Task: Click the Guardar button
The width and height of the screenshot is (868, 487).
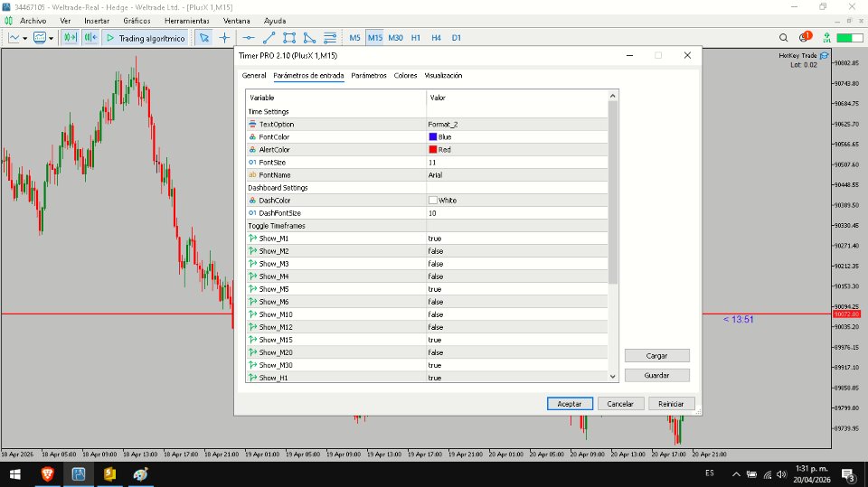Action: pyautogui.click(x=657, y=375)
